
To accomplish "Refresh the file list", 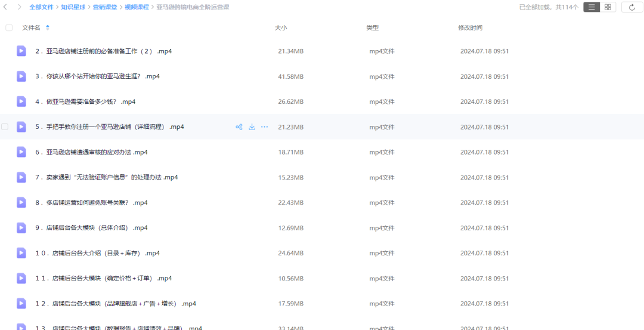I will (631, 7).
